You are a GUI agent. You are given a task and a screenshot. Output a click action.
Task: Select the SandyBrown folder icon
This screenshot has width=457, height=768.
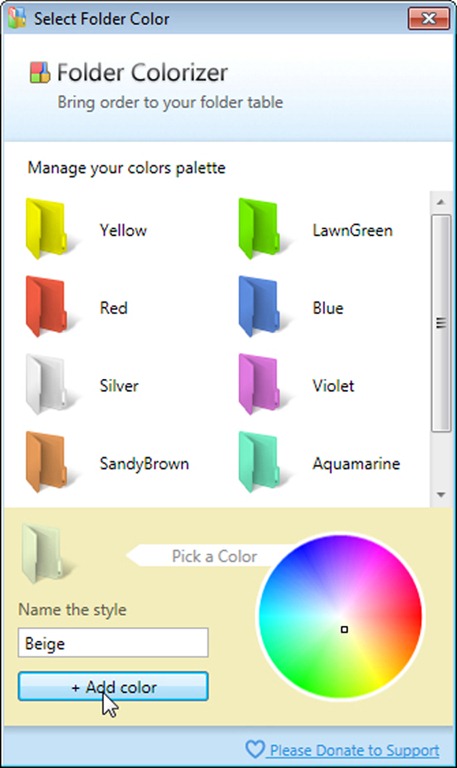(46, 461)
